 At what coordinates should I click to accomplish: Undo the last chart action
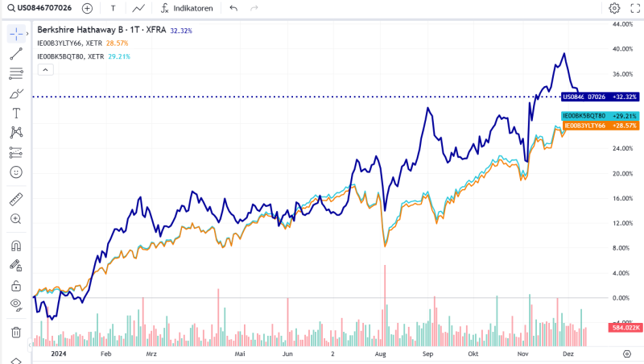(x=233, y=8)
